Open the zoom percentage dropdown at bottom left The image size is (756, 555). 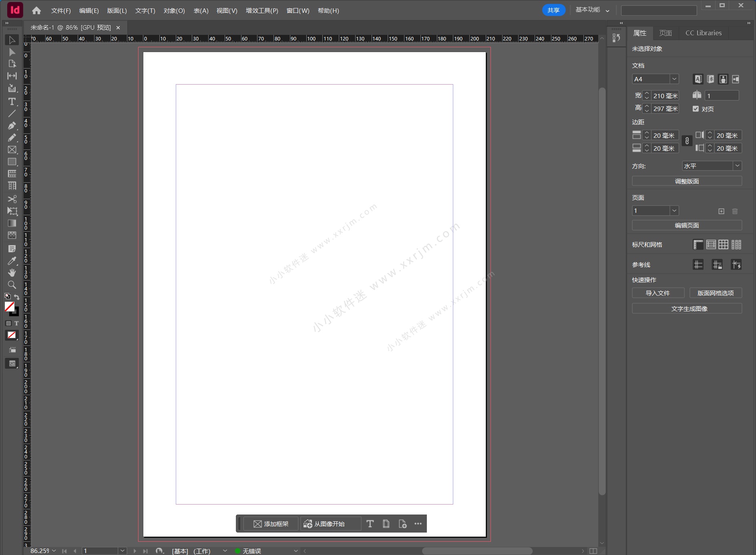[x=54, y=551]
